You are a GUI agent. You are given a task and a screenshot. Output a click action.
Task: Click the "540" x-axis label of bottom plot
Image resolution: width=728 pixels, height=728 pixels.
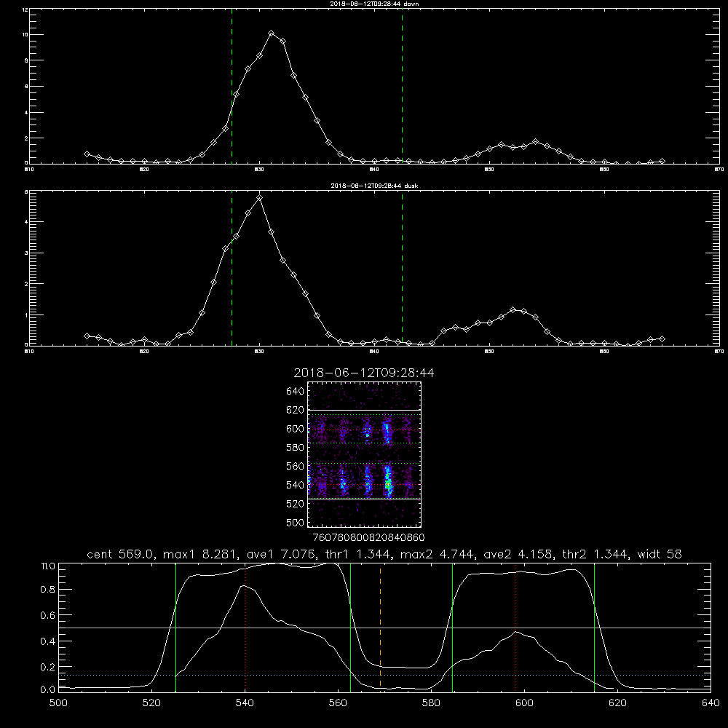point(245,703)
